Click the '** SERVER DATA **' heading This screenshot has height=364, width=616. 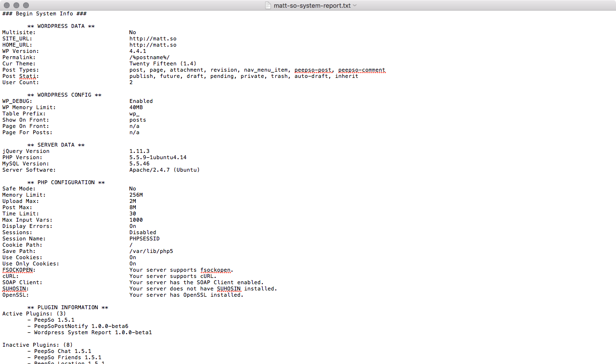pyautogui.click(x=56, y=145)
